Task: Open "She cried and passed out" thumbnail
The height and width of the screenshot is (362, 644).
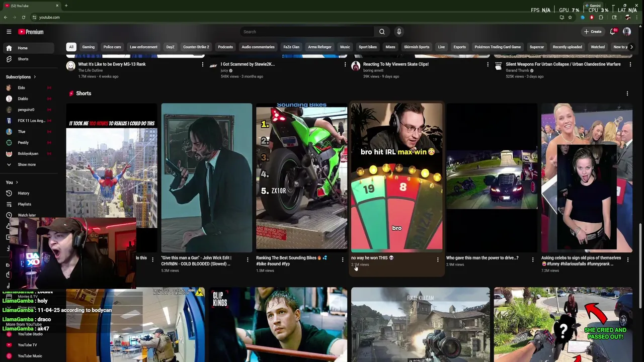Action: (563, 325)
